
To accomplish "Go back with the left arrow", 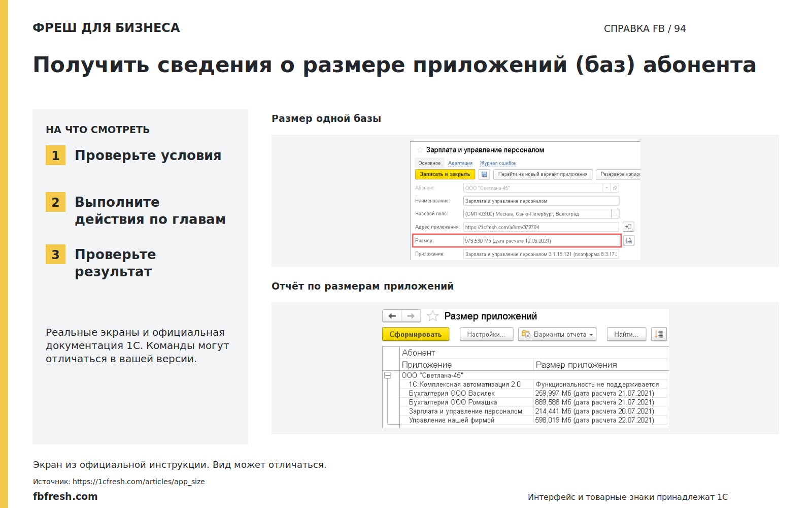I will (x=392, y=316).
